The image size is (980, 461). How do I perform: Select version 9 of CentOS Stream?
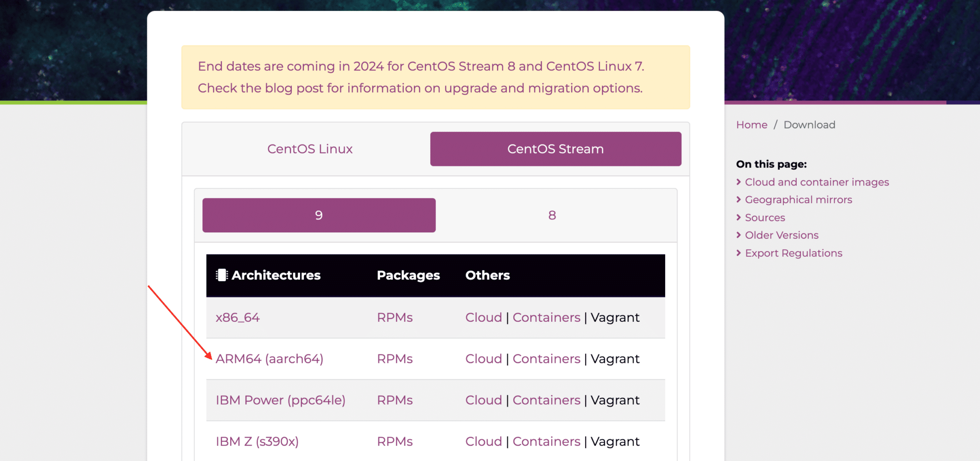coord(319,215)
